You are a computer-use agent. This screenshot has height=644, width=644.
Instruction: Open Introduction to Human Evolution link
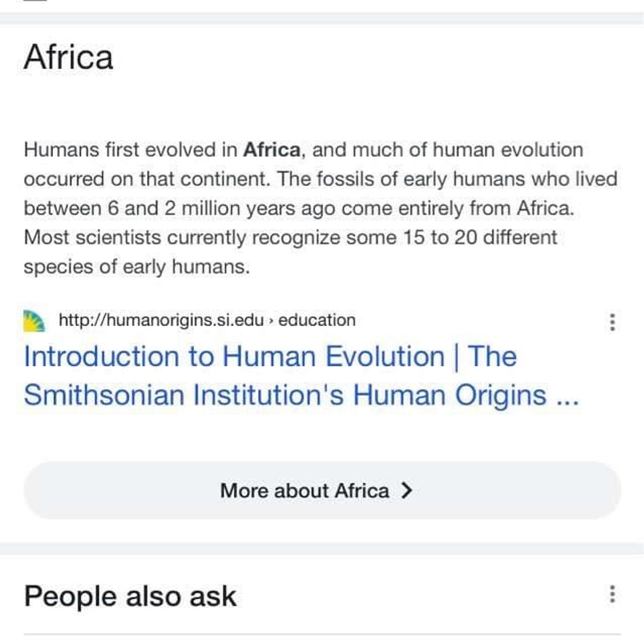[x=270, y=356]
